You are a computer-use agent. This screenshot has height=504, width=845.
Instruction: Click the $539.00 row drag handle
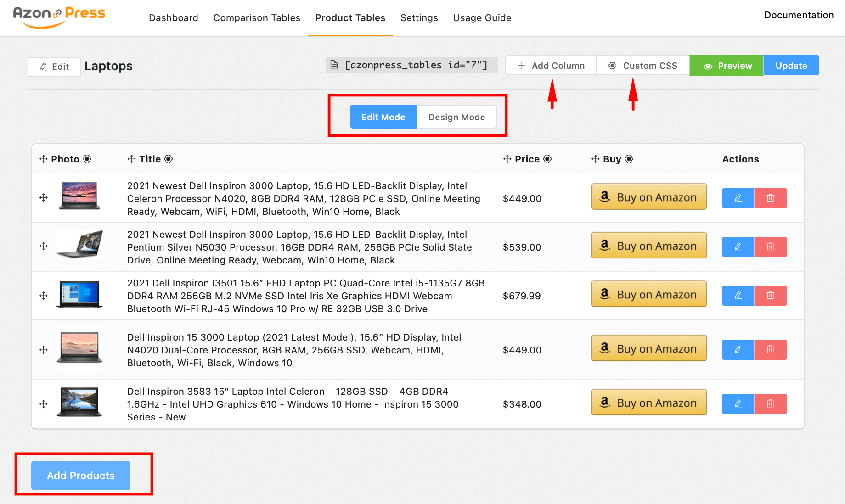coord(44,246)
